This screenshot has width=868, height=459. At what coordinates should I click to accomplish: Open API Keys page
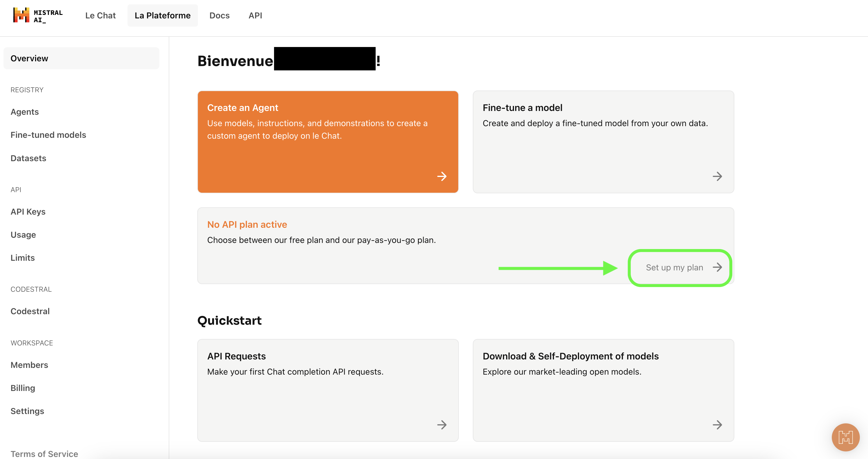pos(28,212)
